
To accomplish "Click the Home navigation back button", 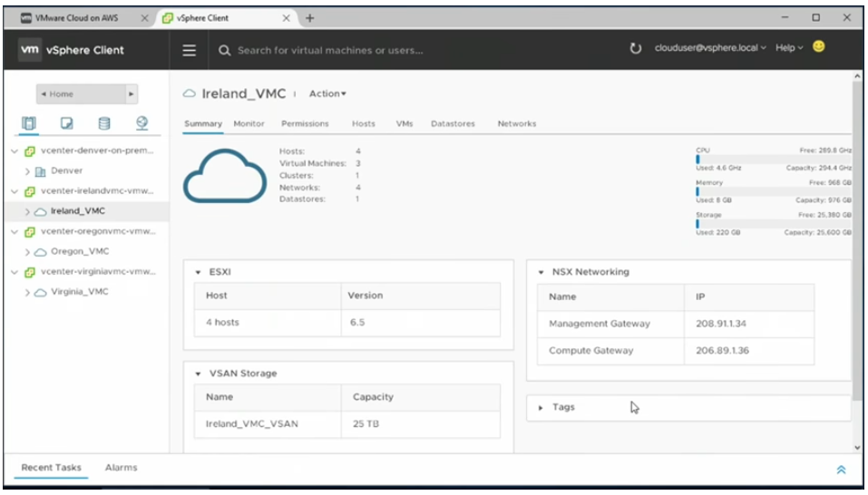I will [x=81, y=94].
